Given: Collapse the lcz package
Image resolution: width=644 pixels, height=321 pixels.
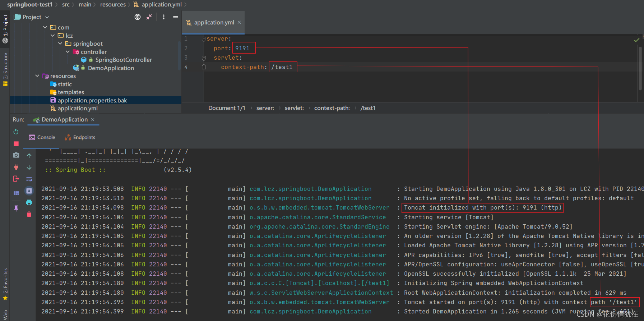Looking at the screenshot, I should pyautogui.click(x=53, y=36).
